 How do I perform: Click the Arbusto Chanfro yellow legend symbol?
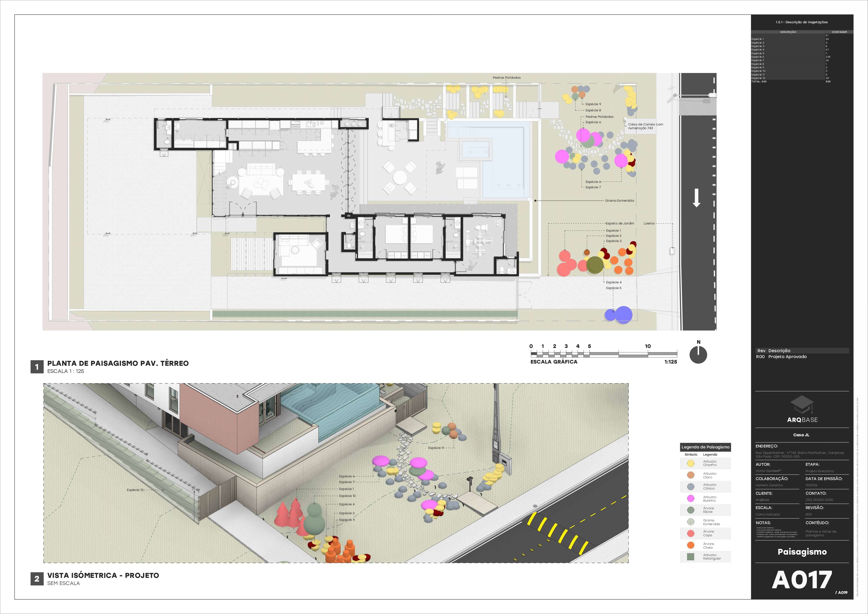coord(691,463)
